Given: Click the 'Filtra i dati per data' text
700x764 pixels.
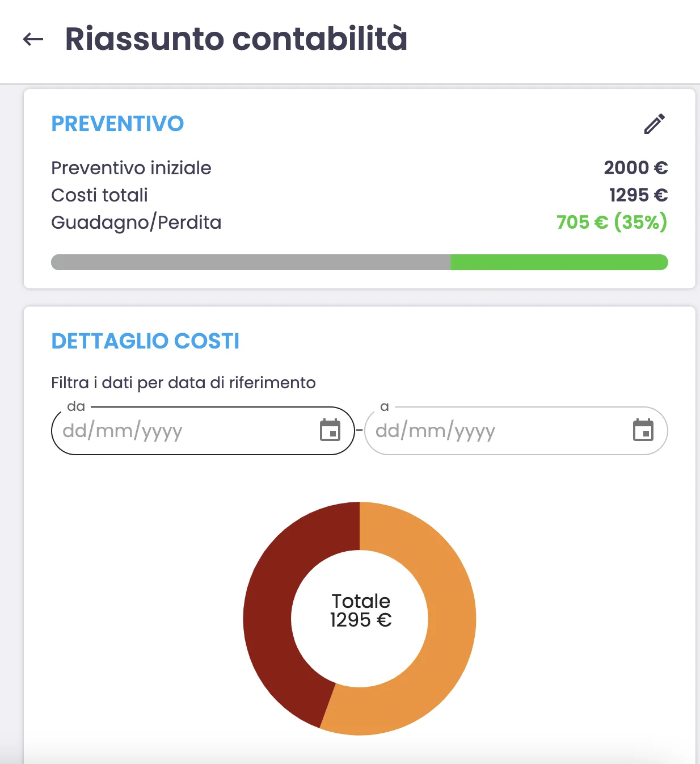Looking at the screenshot, I should click(x=183, y=383).
